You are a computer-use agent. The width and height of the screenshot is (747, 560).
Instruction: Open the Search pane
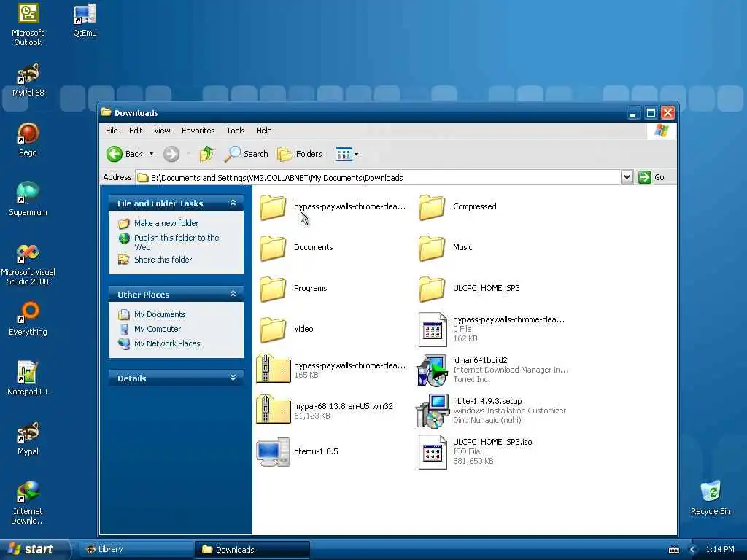point(247,154)
